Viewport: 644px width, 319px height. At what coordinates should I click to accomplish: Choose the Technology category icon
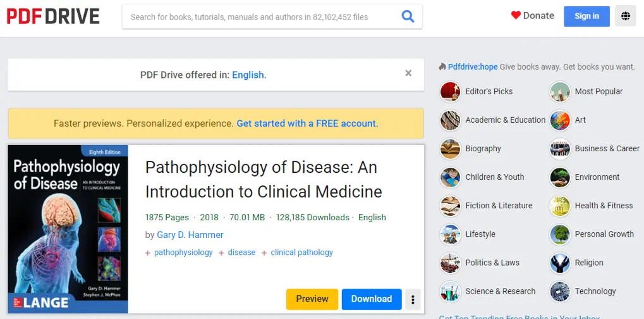560,292
